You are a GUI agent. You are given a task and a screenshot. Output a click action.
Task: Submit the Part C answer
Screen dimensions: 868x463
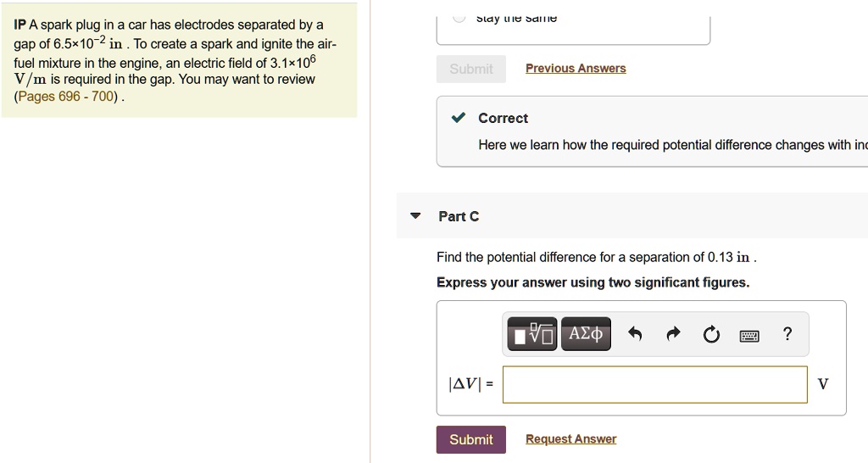470,439
